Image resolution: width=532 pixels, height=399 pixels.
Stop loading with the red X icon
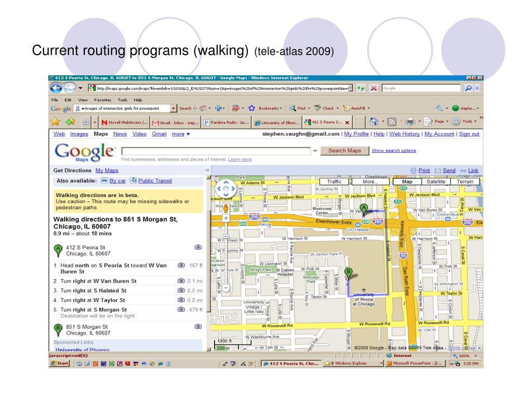tap(374, 88)
